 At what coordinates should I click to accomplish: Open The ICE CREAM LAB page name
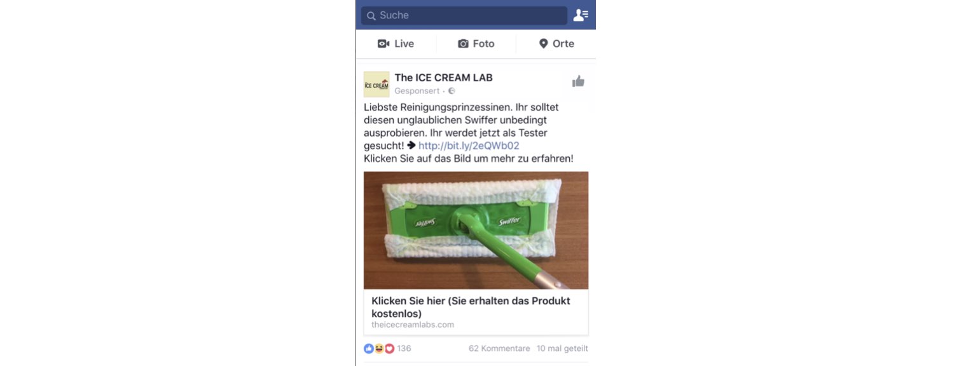443,78
